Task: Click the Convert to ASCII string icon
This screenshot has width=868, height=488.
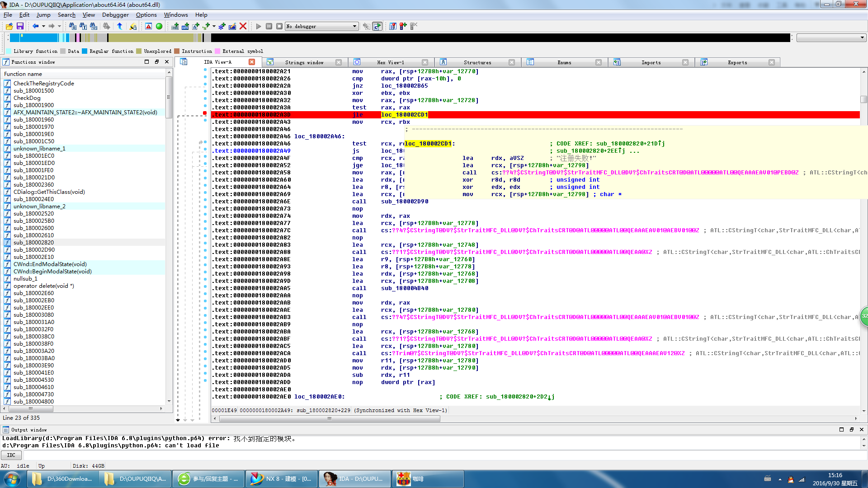Action: (196, 26)
